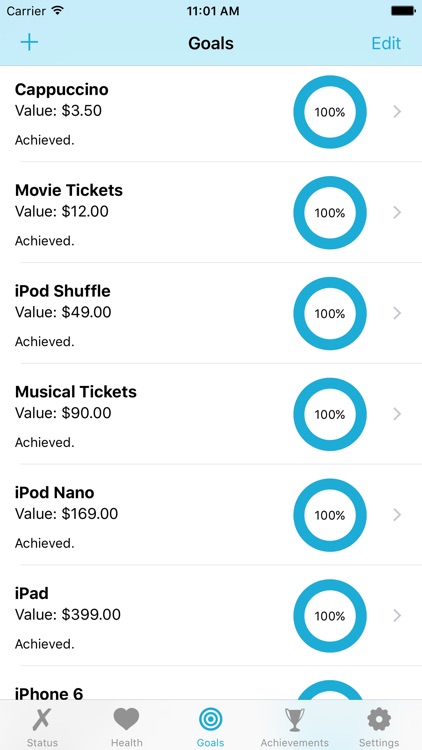Open iPod Nano chevron
The image size is (422, 750).
[397, 515]
